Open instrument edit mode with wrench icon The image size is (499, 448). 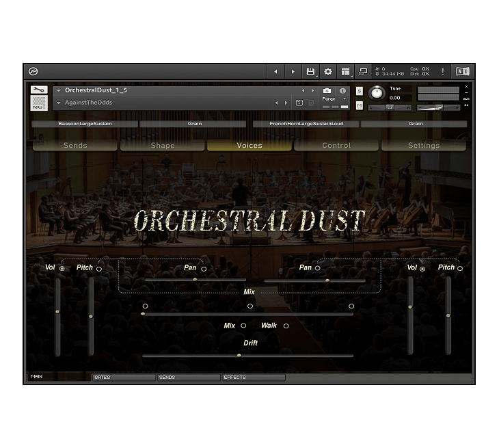pos(39,90)
